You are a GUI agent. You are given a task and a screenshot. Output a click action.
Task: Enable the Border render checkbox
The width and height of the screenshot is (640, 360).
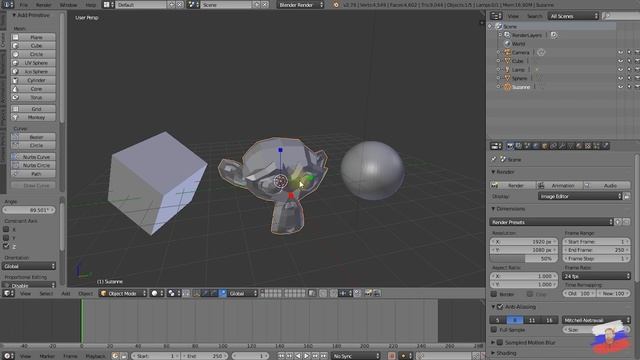click(494, 294)
